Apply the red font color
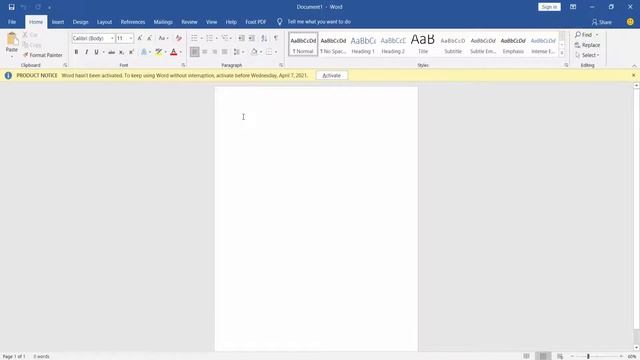Image resolution: width=640 pixels, height=360 pixels. (x=173, y=52)
